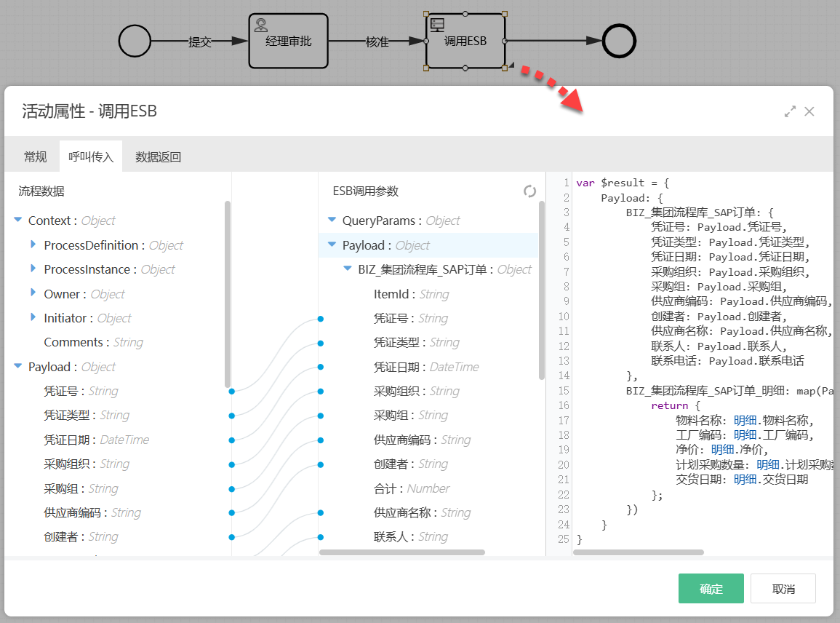This screenshot has width=840, height=623.
Task: Expand the ProcessDefinition node
Action: pos(33,245)
